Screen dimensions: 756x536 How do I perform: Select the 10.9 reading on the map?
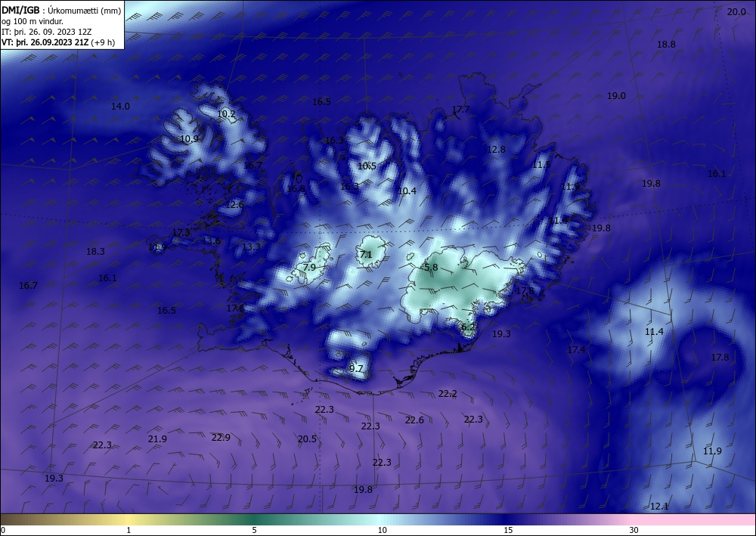coord(189,139)
